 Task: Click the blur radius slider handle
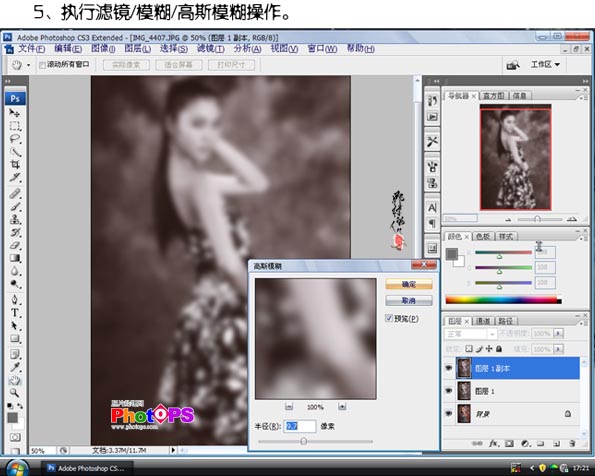point(304,441)
